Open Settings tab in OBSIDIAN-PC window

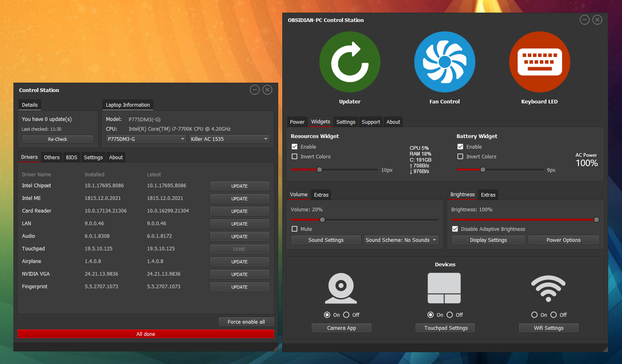point(346,122)
